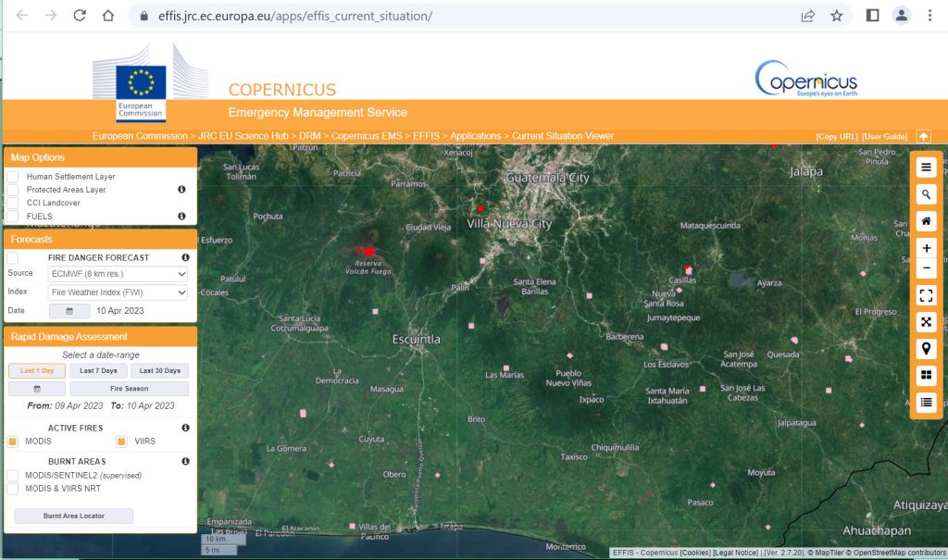Select the Last 30 Days range

(x=159, y=371)
